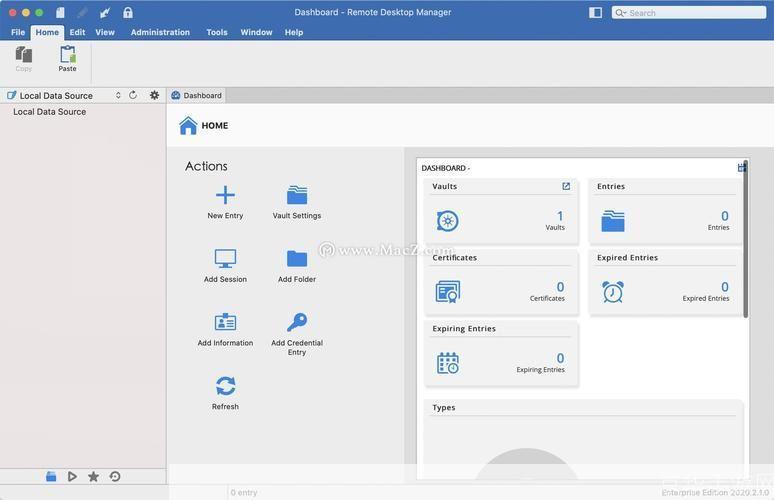Click the Refresh arrows action icon
Viewport: 774px width, 500px height.
click(225, 386)
